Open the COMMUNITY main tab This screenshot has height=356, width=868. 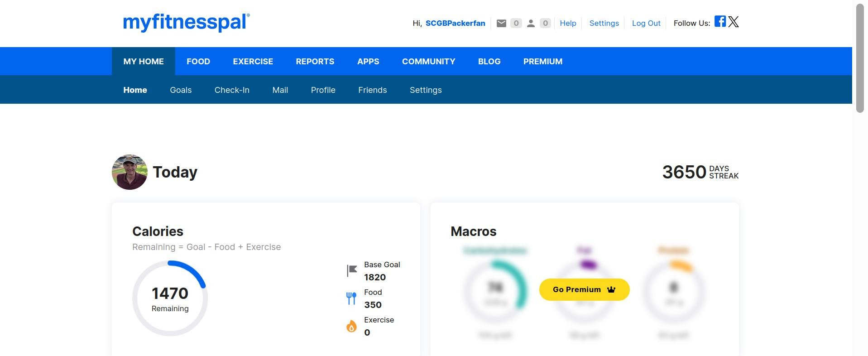point(429,61)
